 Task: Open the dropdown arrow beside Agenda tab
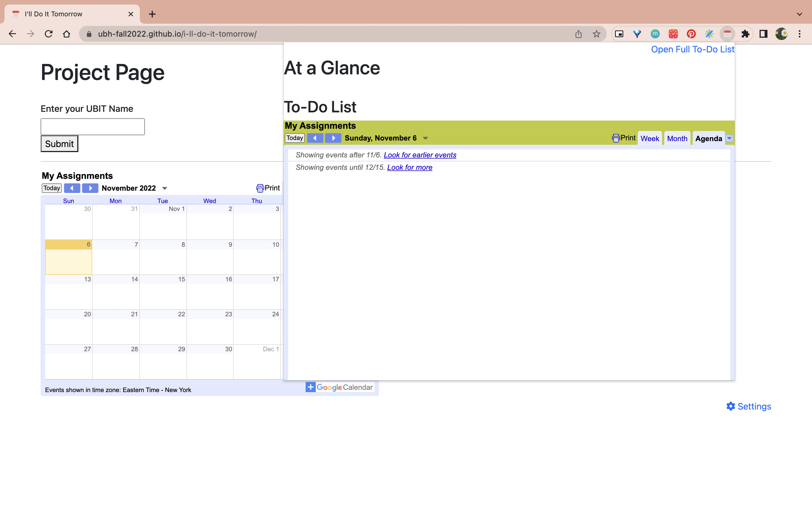pyautogui.click(x=729, y=138)
